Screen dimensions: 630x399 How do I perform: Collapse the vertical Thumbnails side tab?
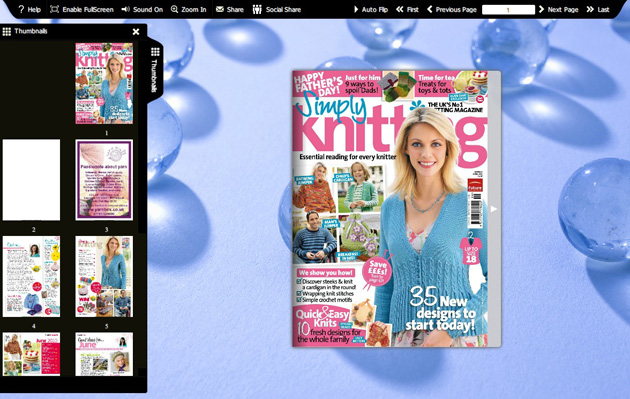[155, 70]
